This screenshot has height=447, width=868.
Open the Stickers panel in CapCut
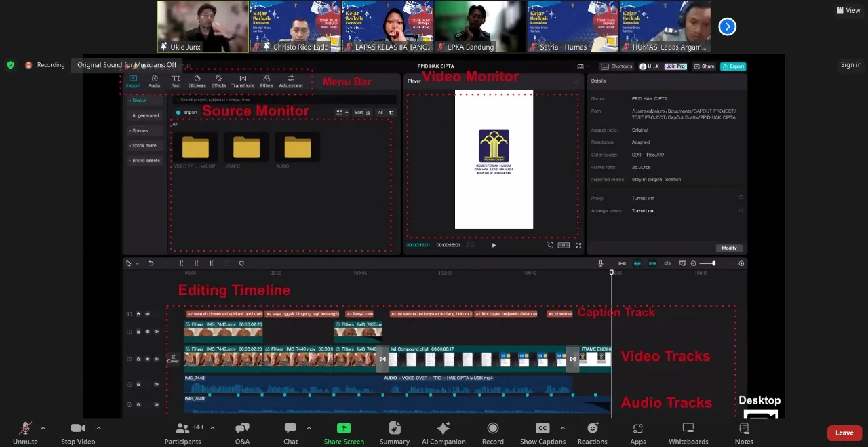[x=197, y=81]
